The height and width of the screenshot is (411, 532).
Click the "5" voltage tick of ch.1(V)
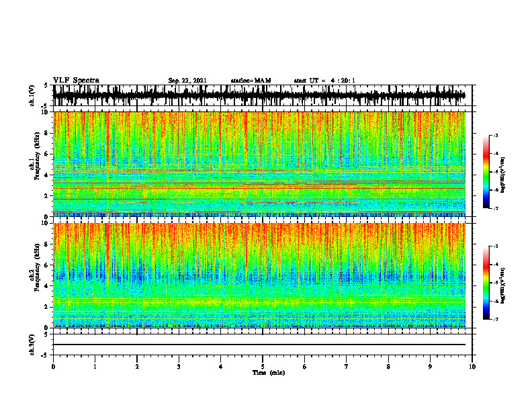click(x=46, y=85)
